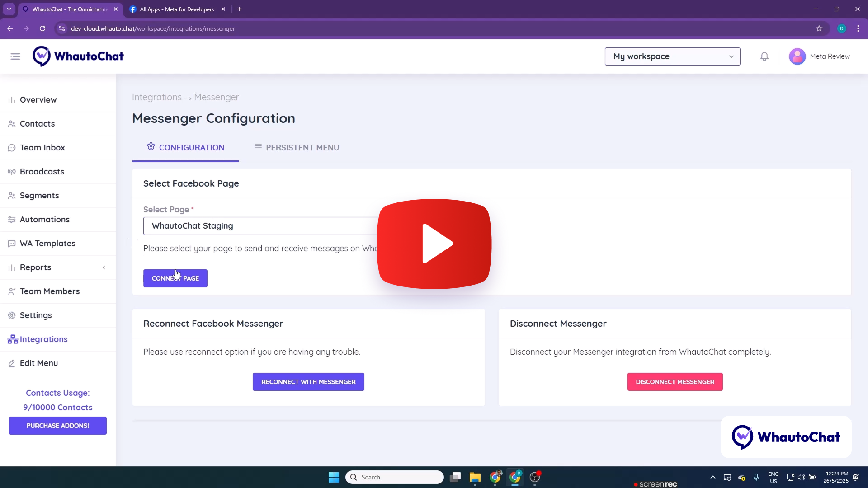
Task: Open the Broadcasts section
Action: (x=42, y=171)
